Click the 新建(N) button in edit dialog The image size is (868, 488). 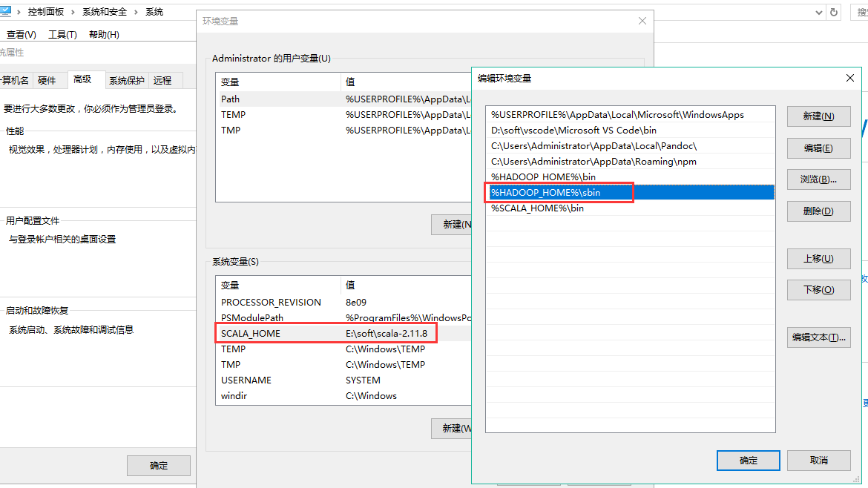pos(818,116)
